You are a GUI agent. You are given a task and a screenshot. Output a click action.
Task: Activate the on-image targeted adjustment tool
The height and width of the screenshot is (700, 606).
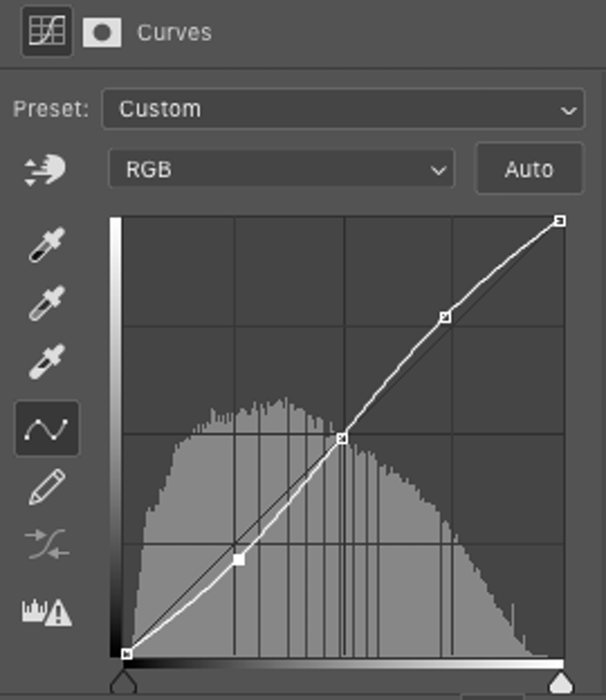click(x=45, y=171)
